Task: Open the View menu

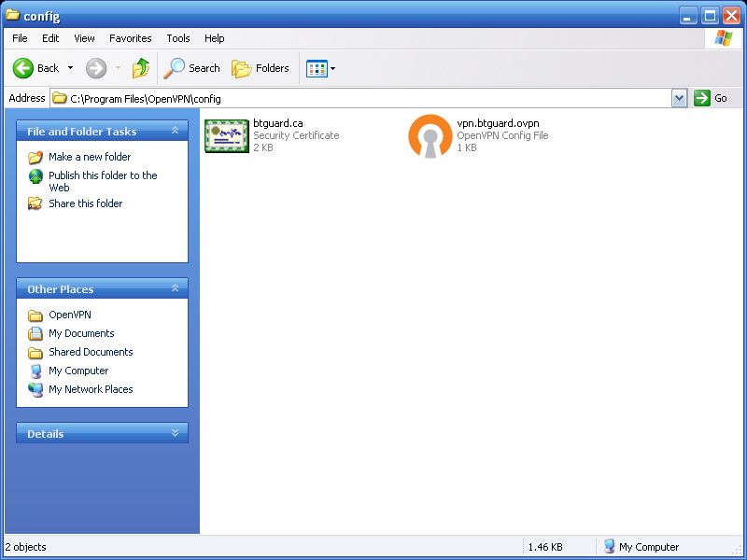Action: coord(84,38)
